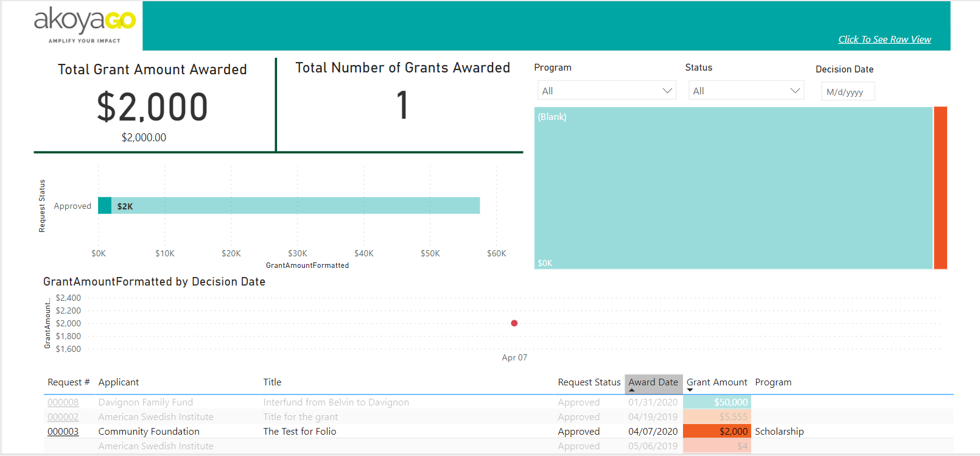This screenshot has height=456, width=980.
Task: Expand the Status dropdown
Action: click(x=746, y=91)
